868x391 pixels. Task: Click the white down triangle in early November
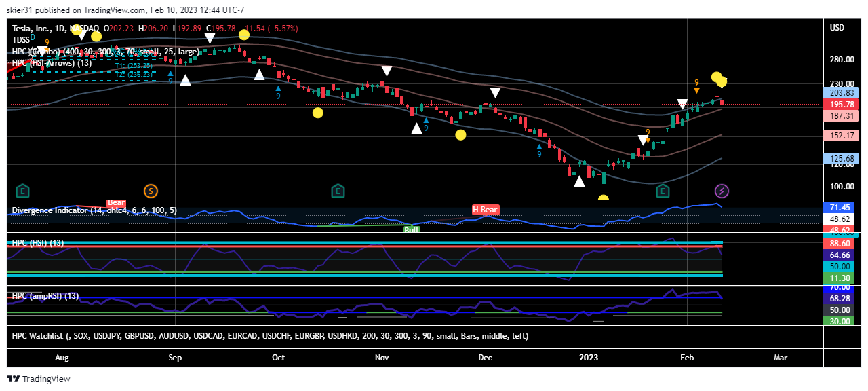pyautogui.click(x=387, y=71)
